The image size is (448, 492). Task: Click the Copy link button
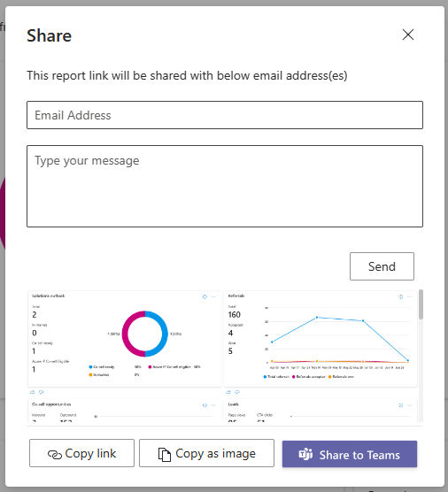click(81, 453)
